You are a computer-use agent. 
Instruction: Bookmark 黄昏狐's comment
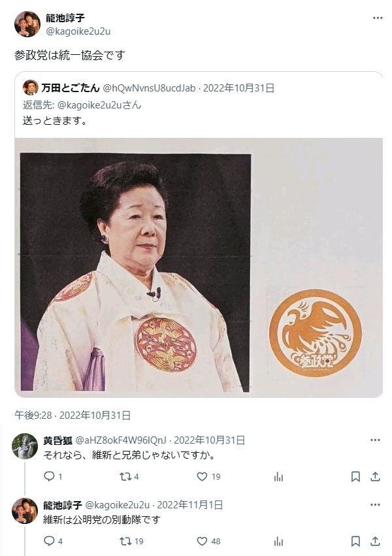pos(355,476)
